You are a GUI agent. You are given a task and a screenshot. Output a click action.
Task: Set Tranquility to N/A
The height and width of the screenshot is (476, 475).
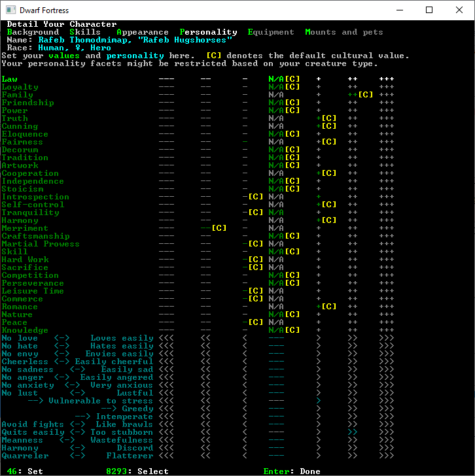point(276,212)
